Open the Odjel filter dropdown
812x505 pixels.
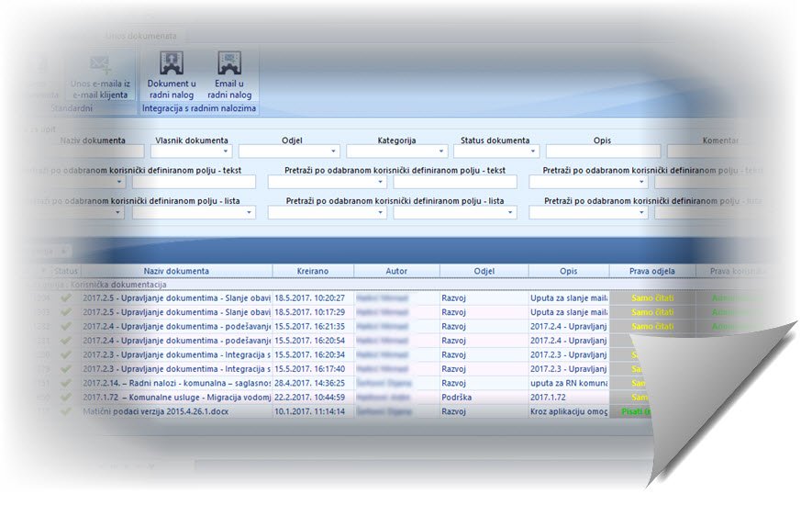point(334,152)
